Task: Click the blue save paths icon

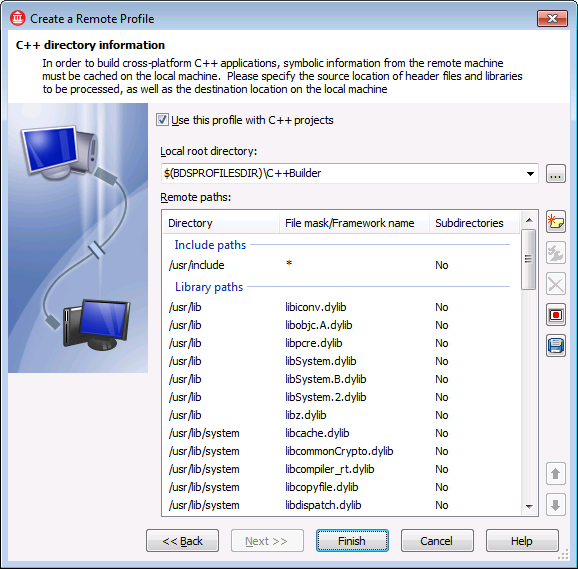Action: 556,346
